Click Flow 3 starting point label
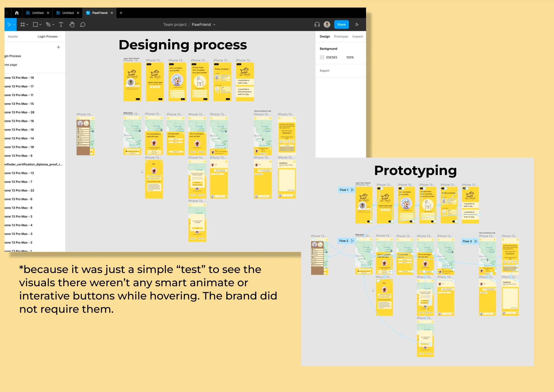Viewport: 554px width, 392px height. tap(467, 241)
